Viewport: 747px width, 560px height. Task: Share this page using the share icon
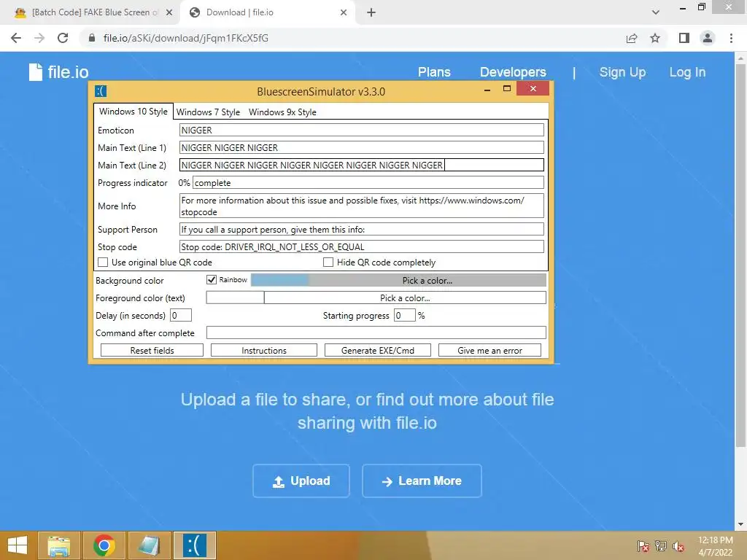point(632,38)
